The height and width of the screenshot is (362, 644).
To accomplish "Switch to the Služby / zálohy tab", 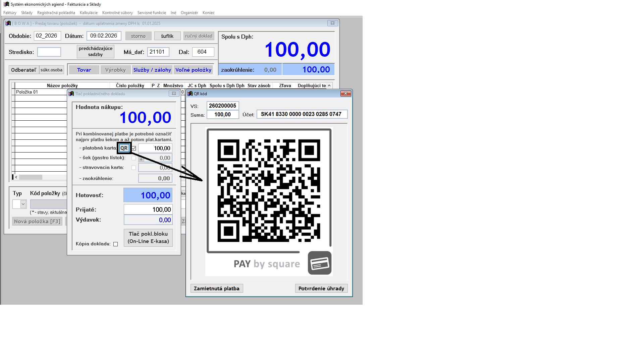I will click(x=152, y=70).
